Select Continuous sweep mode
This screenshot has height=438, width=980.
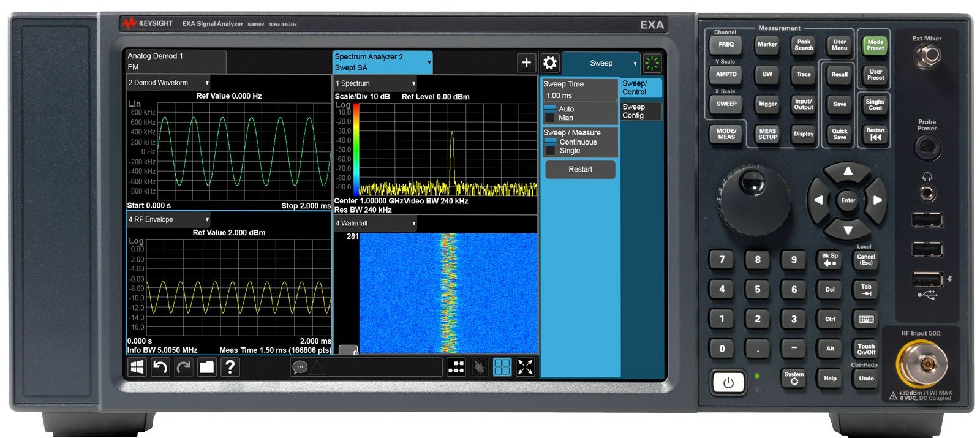(571, 142)
